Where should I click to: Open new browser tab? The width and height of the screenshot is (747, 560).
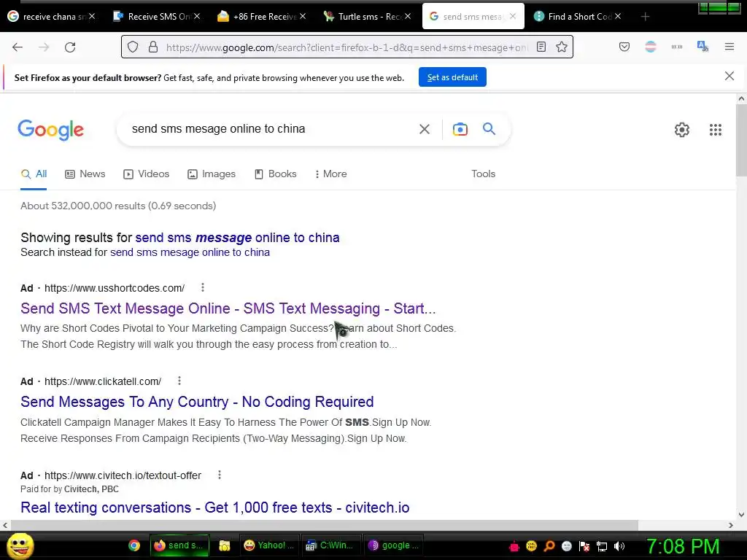[645, 17]
